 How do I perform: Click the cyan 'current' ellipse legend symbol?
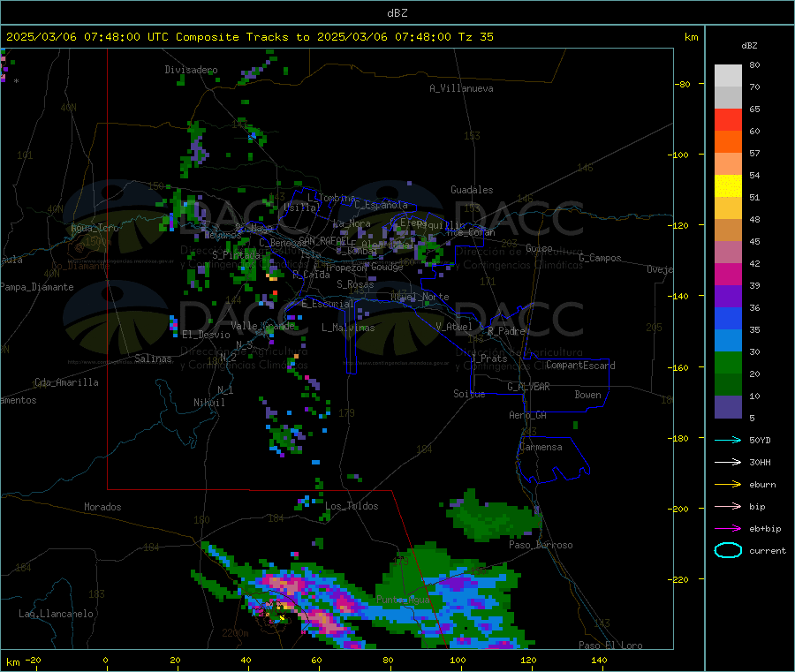[x=728, y=550]
